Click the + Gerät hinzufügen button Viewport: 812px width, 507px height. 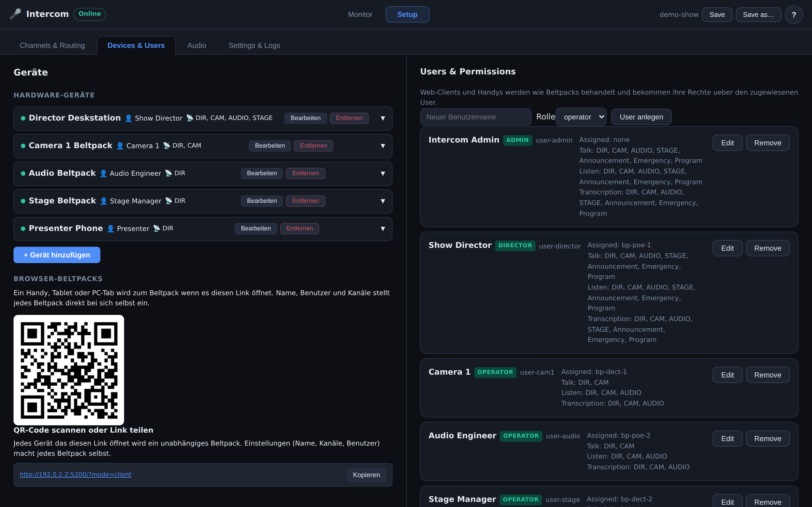(57, 255)
